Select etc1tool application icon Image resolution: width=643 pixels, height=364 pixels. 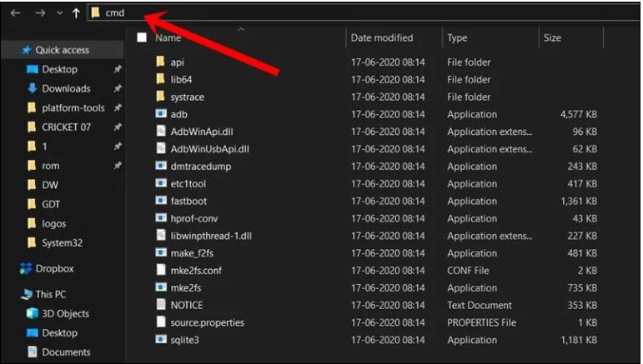point(161,183)
